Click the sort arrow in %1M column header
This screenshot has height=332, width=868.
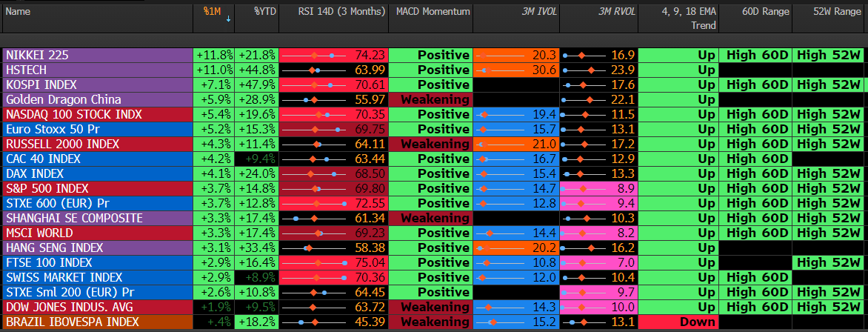[228, 20]
